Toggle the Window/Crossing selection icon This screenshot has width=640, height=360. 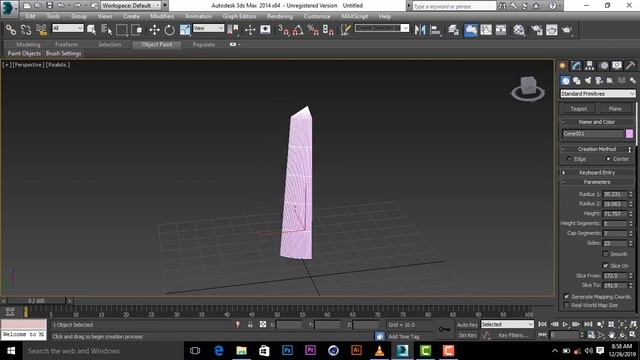click(x=137, y=30)
